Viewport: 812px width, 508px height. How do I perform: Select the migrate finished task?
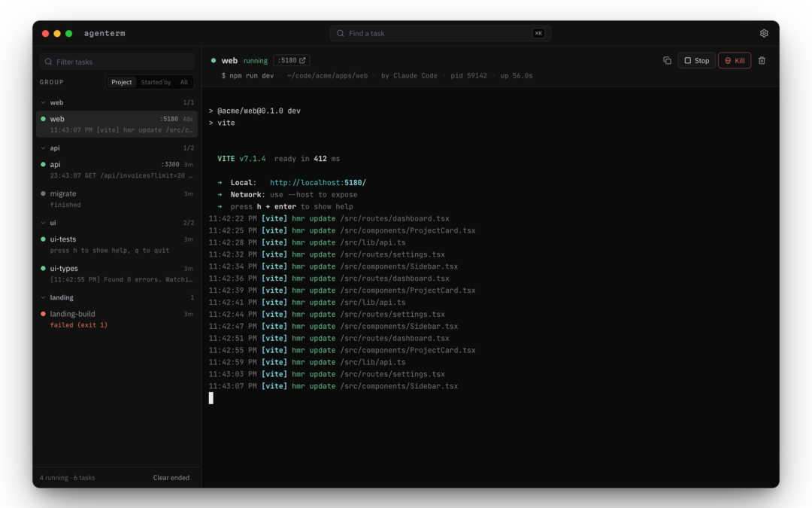coord(117,199)
